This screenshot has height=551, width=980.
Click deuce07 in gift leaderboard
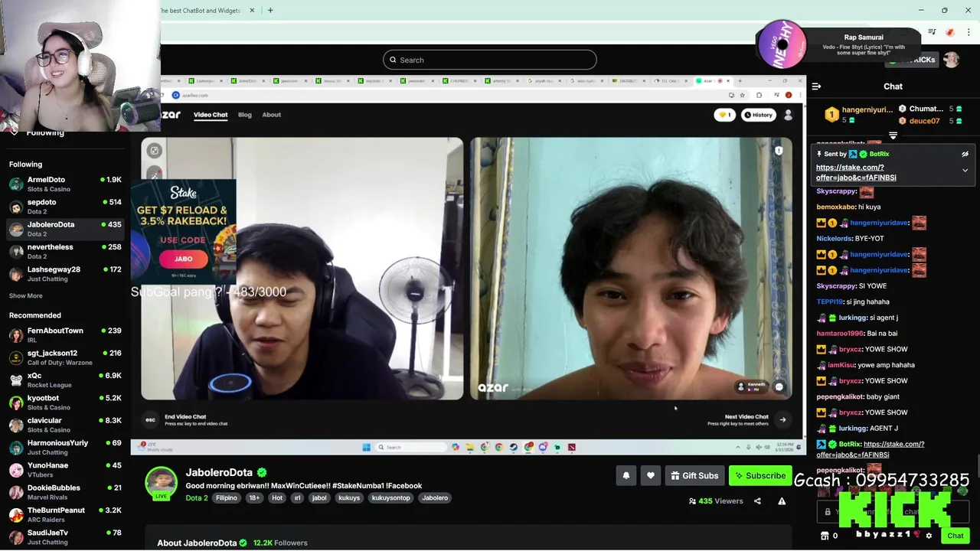tap(929, 121)
